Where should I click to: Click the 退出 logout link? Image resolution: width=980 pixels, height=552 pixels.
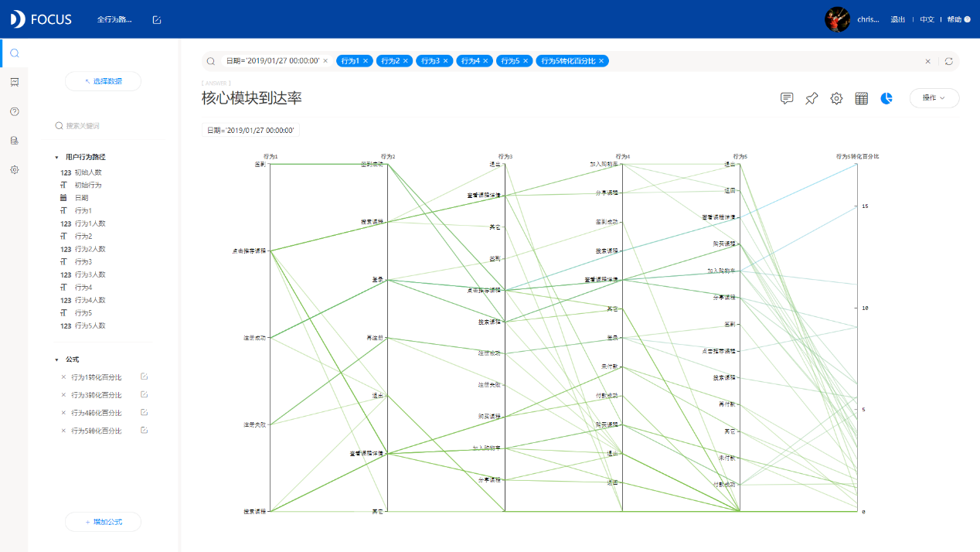897,19
